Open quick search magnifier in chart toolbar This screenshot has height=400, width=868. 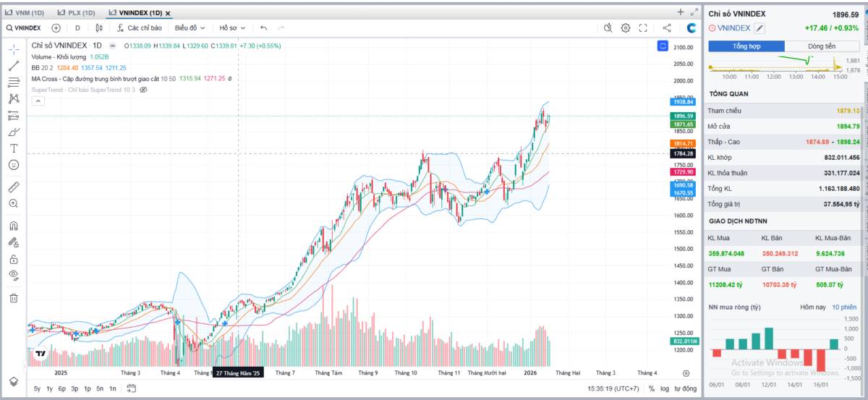[x=608, y=27]
